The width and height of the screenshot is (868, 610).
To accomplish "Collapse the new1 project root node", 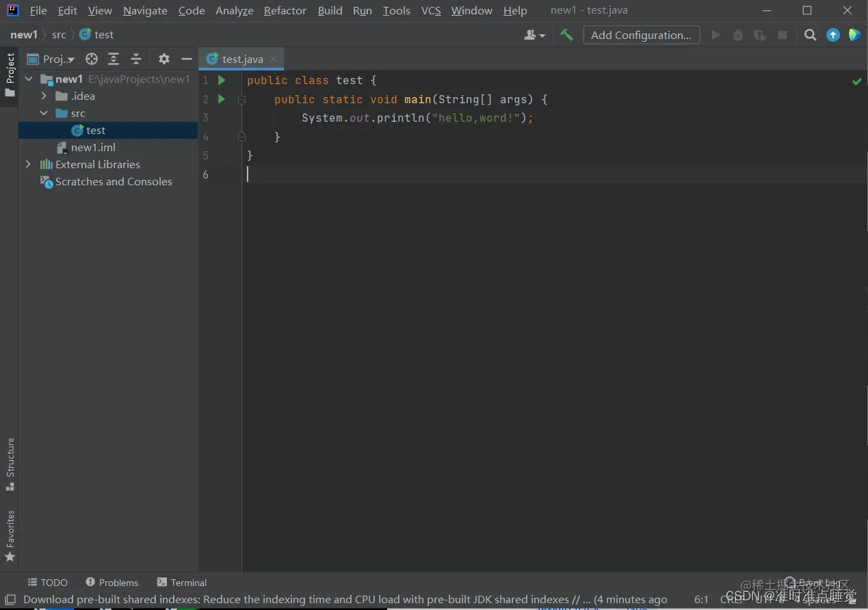I will tap(29, 79).
